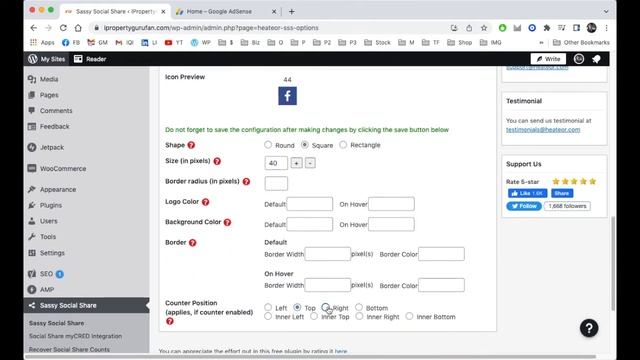Viewport: 640px width, 360px height.
Task: Select Rectangle shape
Action: (343, 144)
